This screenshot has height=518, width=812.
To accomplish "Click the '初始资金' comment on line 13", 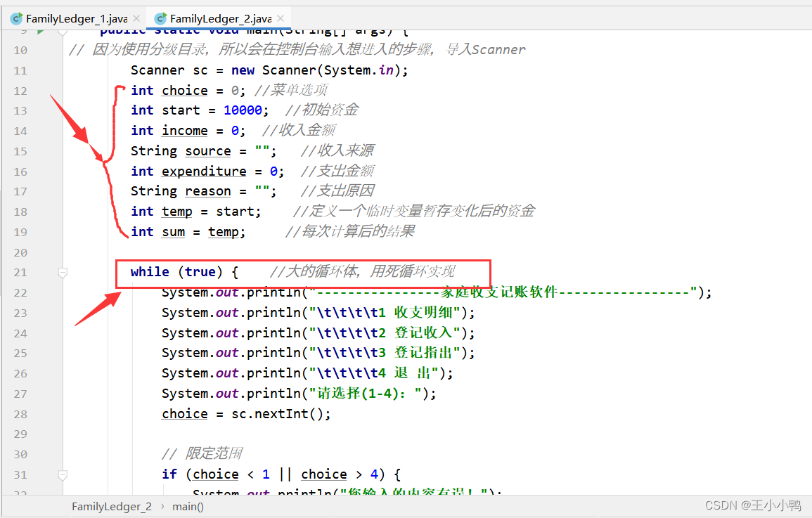I will tap(329, 110).
